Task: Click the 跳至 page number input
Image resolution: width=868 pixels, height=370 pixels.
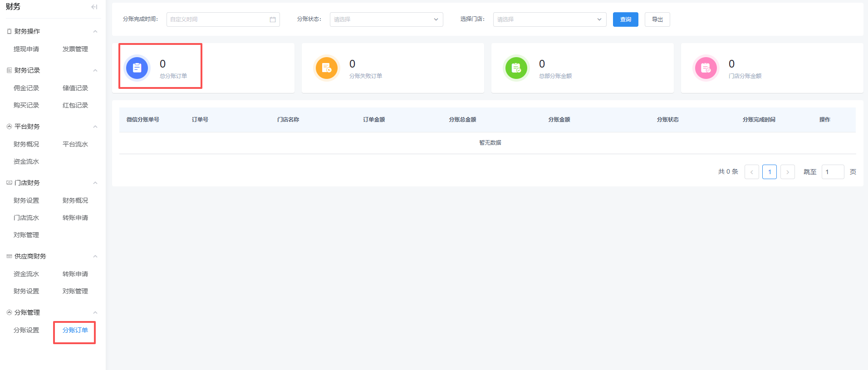Action: click(x=833, y=172)
